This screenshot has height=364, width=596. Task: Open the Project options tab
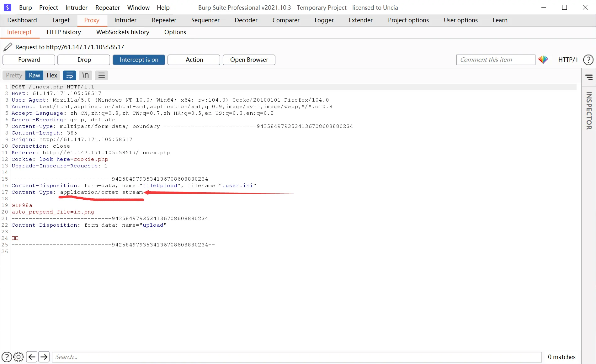[x=408, y=20]
